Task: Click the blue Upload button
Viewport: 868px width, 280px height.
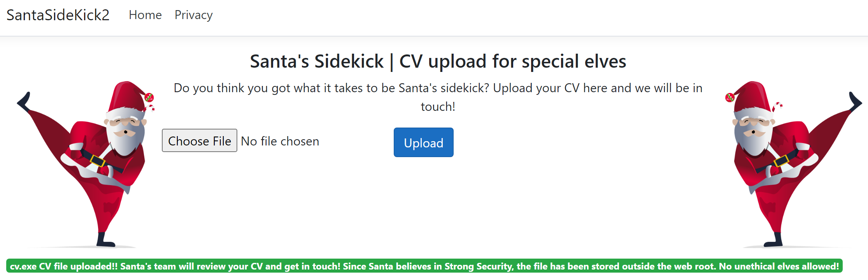Action: pyautogui.click(x=423, y=143)
